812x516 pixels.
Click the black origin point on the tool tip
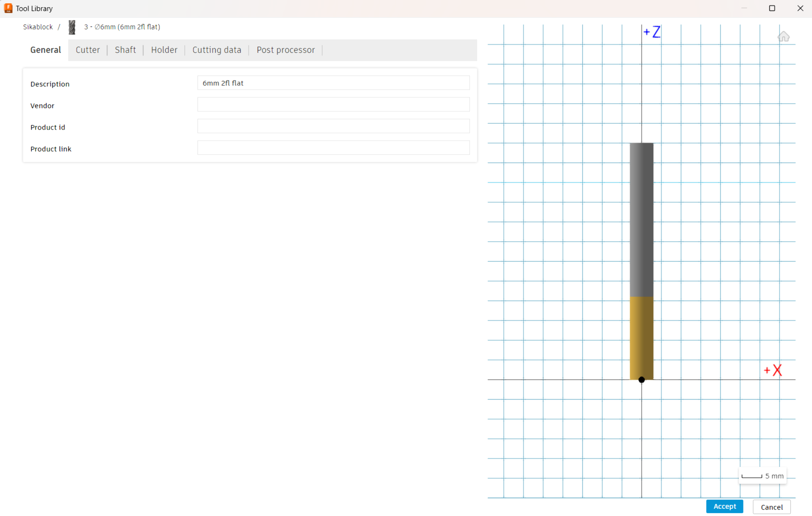pos(642,380)
